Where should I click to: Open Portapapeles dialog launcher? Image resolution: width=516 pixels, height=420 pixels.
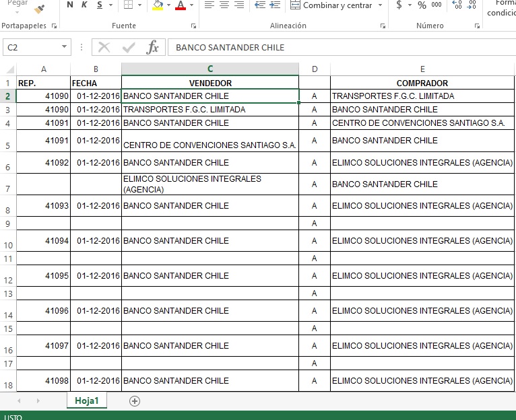click(54, 26)
